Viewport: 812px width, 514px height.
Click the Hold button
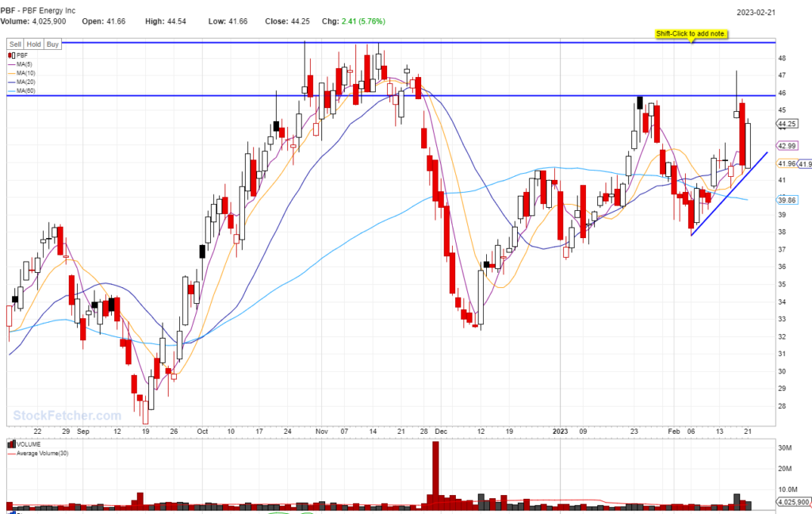coord(33,44)
